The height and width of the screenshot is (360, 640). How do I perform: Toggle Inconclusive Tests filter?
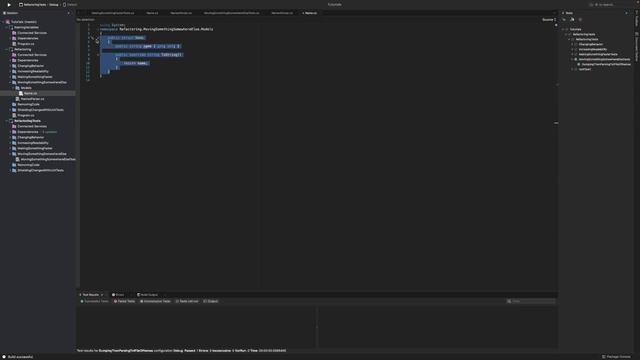155,301
